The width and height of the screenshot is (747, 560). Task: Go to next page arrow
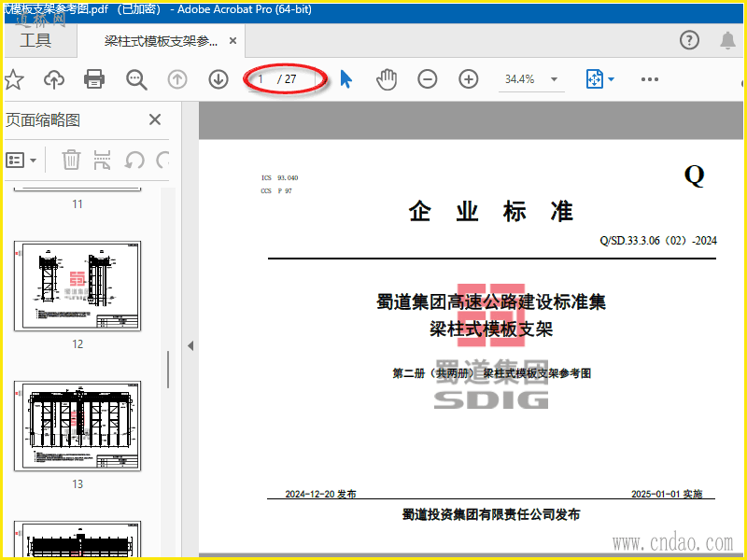tap(218, 79)
